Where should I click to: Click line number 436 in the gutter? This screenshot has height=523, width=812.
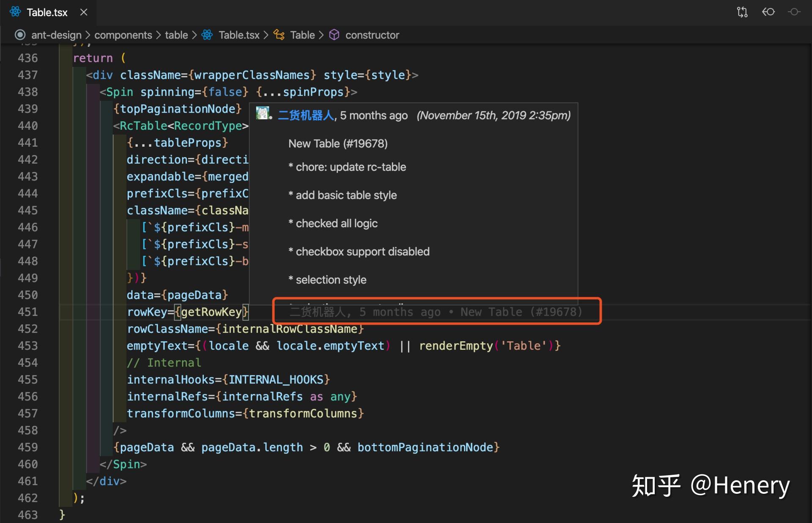pos(27,58)
